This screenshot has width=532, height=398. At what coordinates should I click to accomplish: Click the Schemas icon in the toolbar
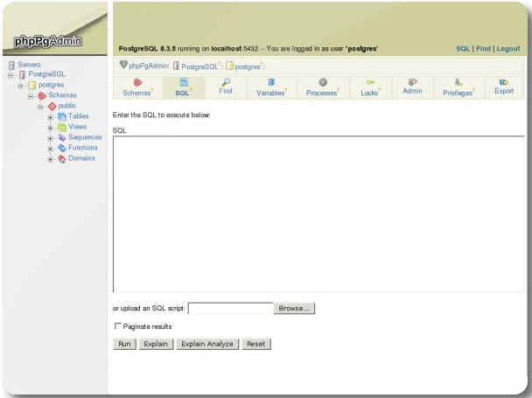[137, 81]
